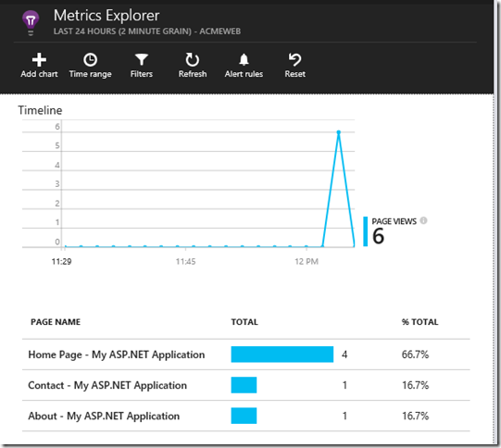Click the PAGE NAME column header

click(56, 322)
